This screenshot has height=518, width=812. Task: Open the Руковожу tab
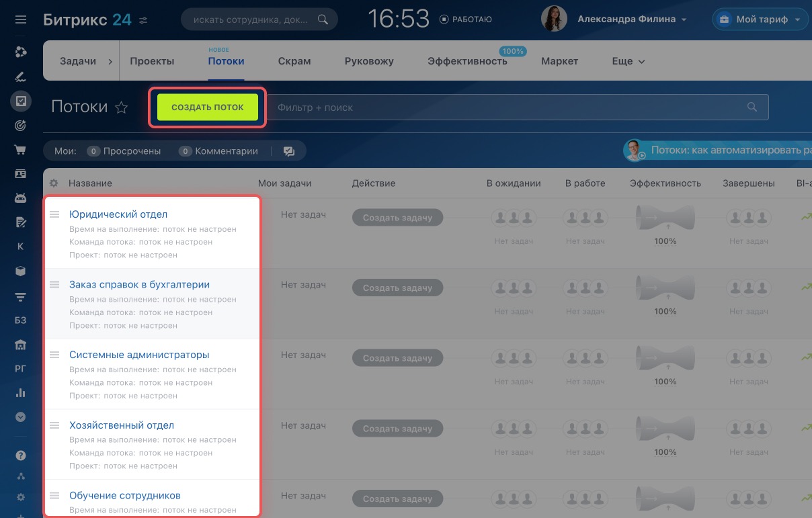369,60
